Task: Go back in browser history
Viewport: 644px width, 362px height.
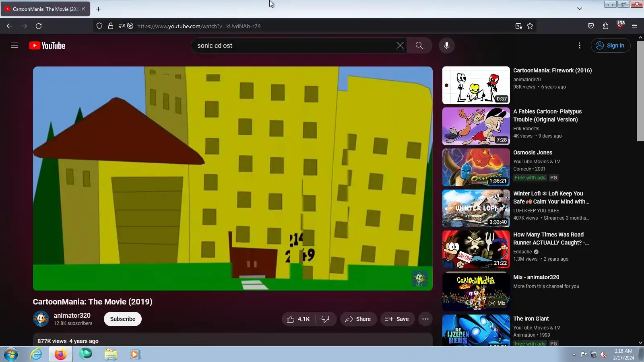Action: pos(10,26)
